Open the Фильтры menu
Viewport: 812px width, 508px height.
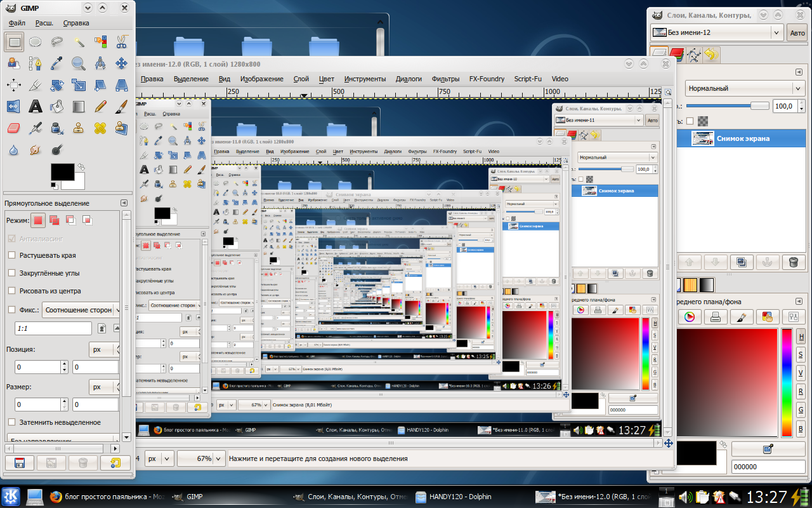pyautogui.click(x=445, y=79)
